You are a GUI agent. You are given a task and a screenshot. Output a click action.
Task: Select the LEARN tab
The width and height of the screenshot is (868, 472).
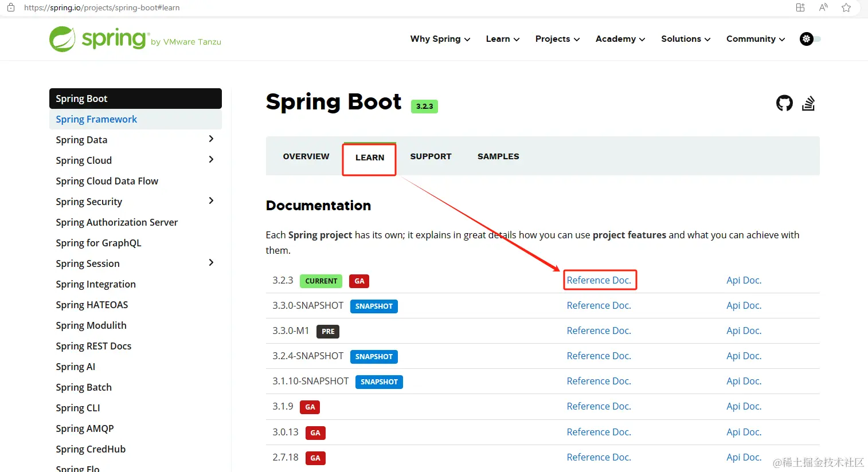tap(370, 158)
